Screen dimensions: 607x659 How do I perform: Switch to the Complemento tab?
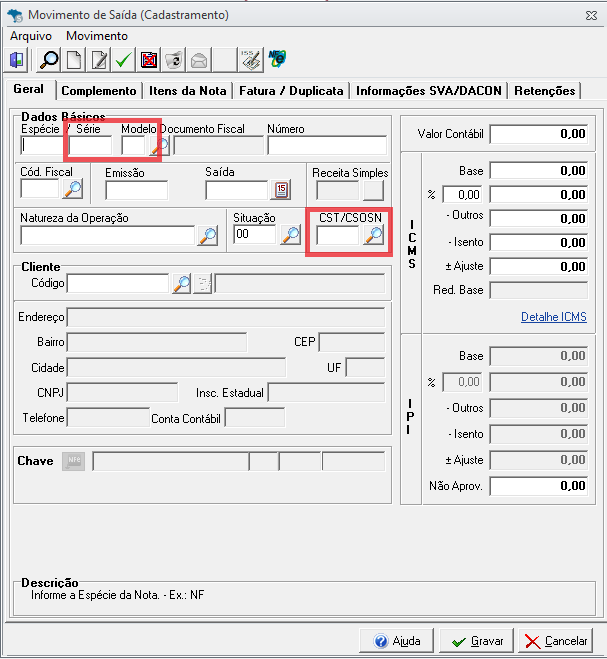[99, 91]
